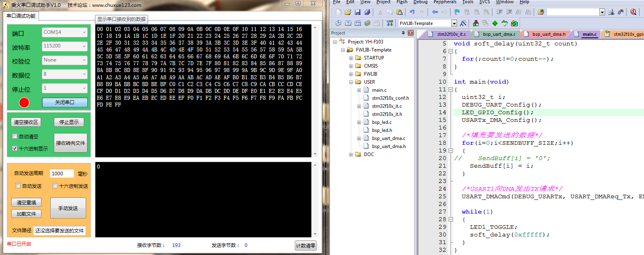This screenshot has height=255, width=644.
Task: Click the red port status indicator
Action: coord(24,103)
